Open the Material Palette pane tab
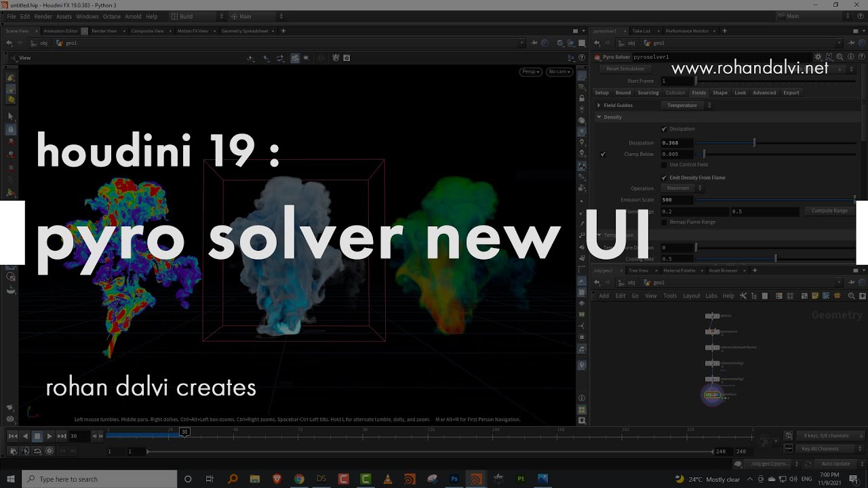Screen dimensions: 868x488 point(679,270)
